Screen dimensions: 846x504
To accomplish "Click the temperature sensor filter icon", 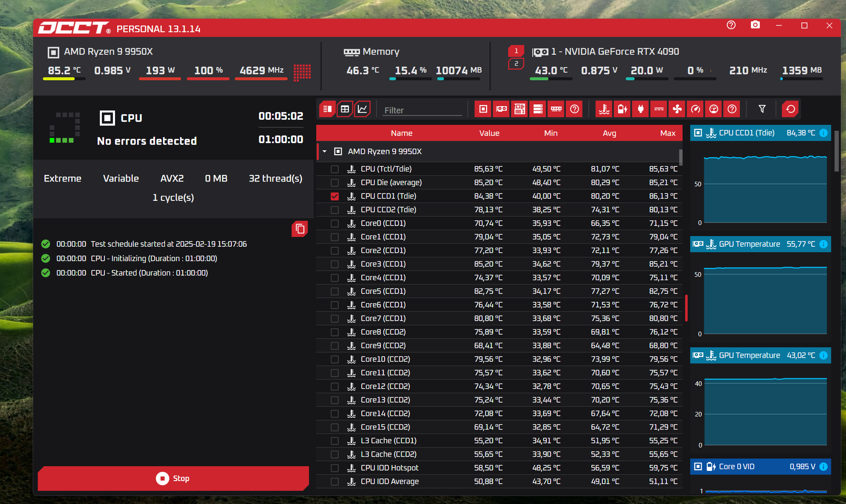I will tap(604, 109).
